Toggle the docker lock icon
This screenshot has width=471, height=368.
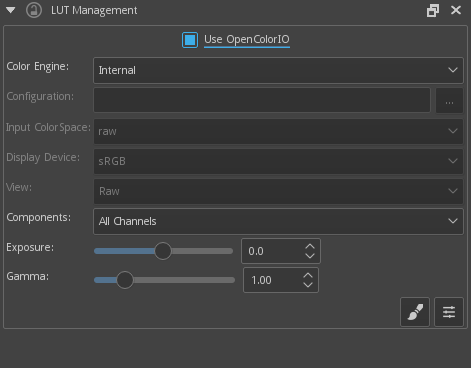[x=34, y=10]
